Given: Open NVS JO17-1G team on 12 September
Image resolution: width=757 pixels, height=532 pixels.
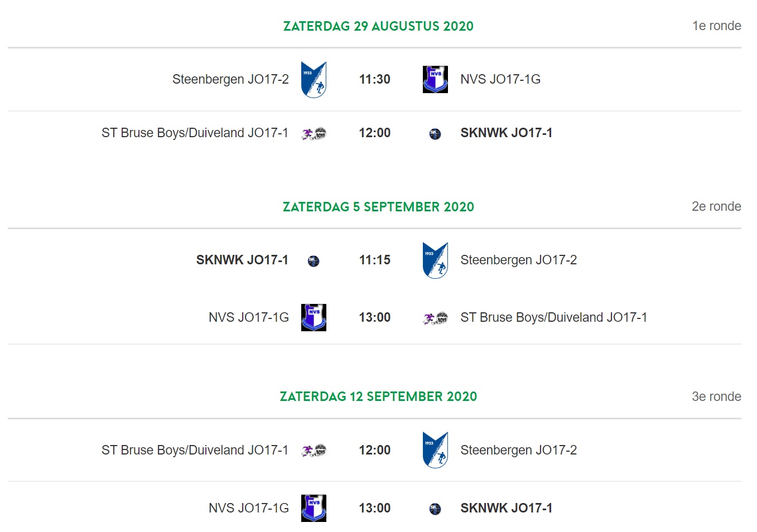Looking at the screenshot, I should [249, 508].
